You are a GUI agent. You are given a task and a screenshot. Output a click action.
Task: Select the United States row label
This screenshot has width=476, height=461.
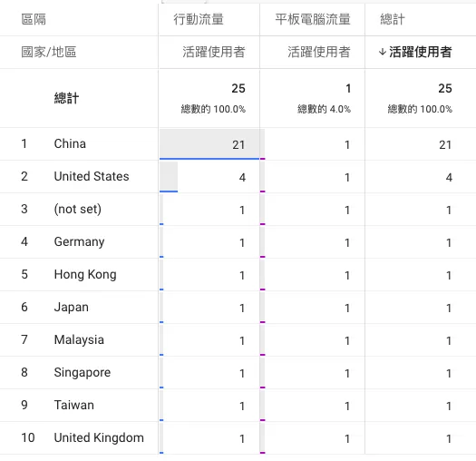[x=92, y=176]
